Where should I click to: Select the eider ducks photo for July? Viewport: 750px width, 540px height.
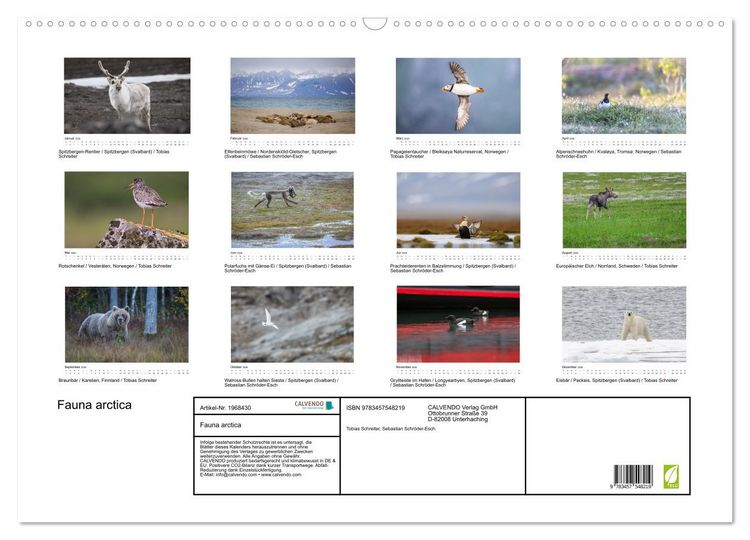pos(458,209)
